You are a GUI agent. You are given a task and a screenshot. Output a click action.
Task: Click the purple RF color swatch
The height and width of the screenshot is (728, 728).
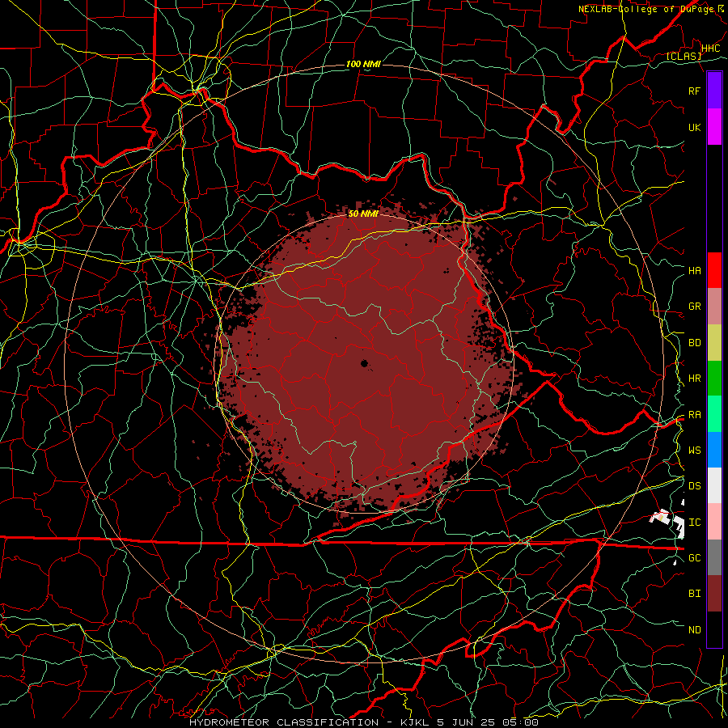(x=714, y=91)
